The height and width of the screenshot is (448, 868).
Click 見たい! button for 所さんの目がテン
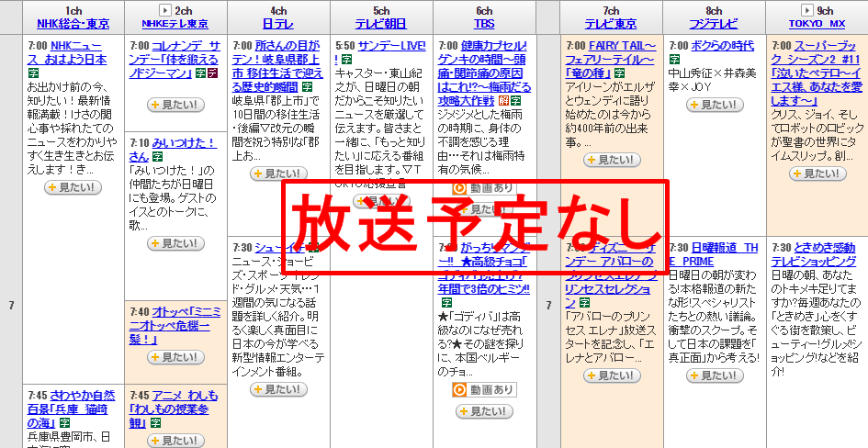[278, 174]
